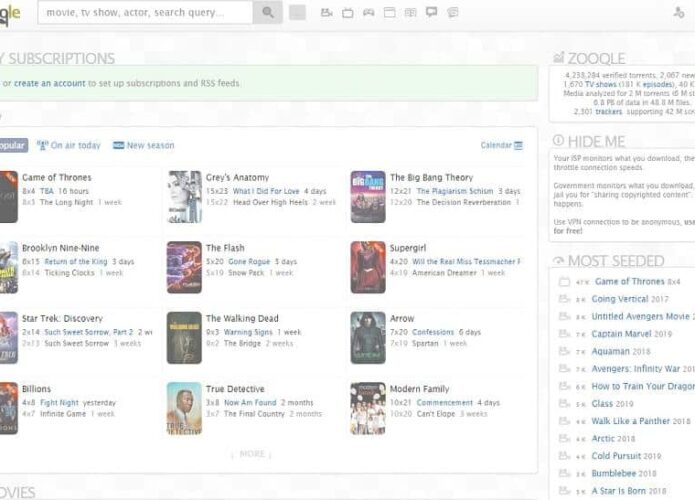Open the single speech bubble icon in header
This screenshot has width=695, height=500.
pyautogui.click(x=431, y=12)
